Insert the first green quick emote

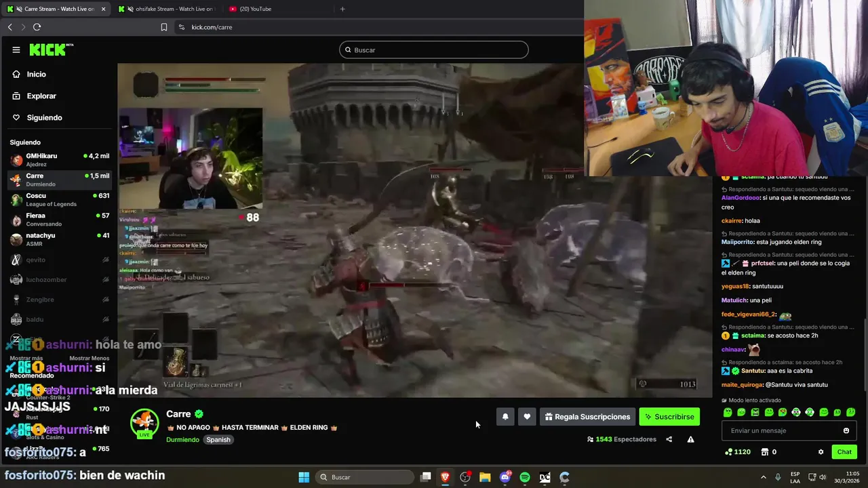[x=728, y=412]
